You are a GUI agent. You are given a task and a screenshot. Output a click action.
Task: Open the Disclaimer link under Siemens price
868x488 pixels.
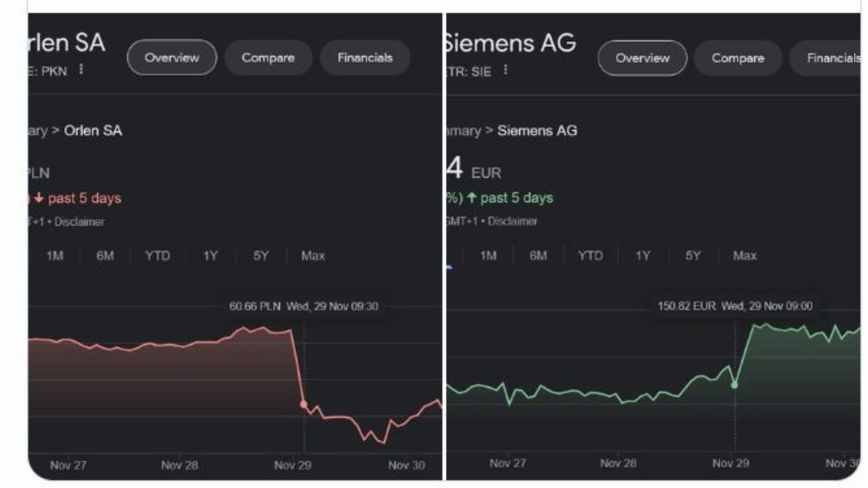point(512,221)
